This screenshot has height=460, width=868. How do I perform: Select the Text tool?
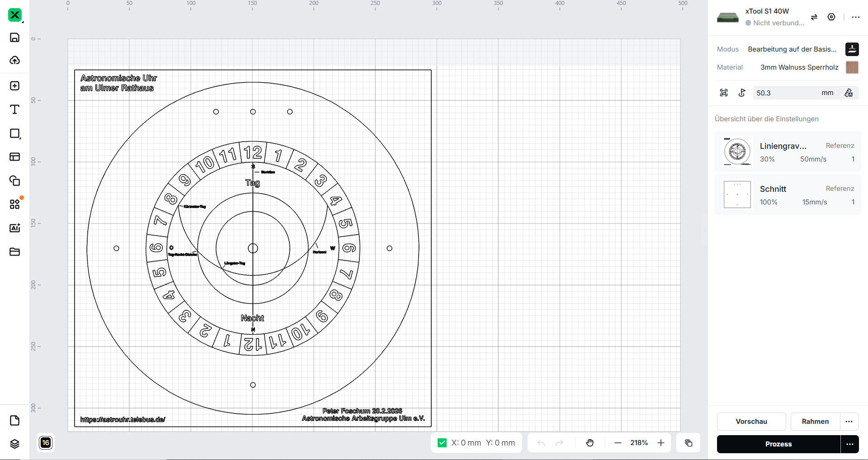tap(14, 109)
